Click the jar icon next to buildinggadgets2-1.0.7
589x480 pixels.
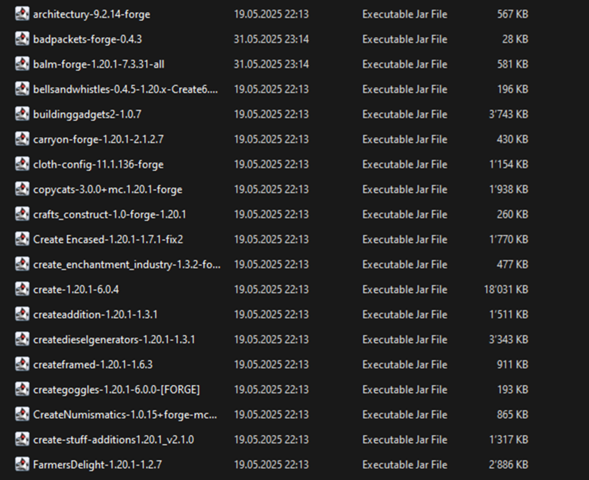click(22, 114)
